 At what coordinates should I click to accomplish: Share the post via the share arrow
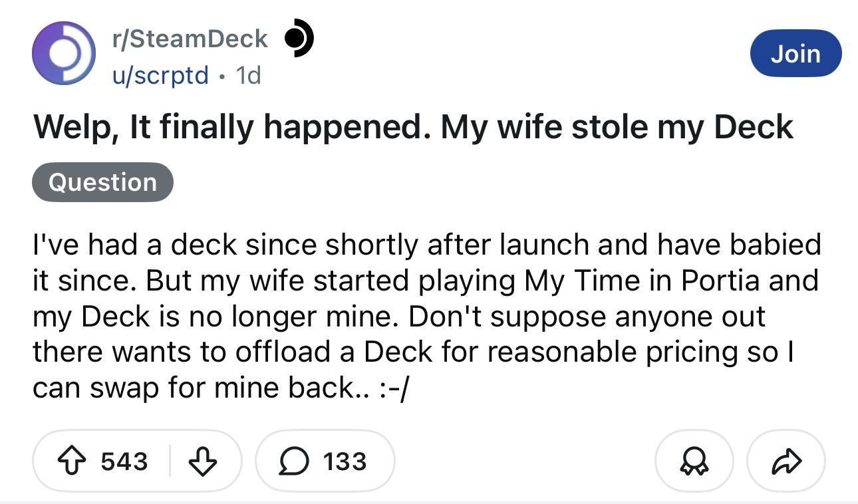tap(786, 461)
